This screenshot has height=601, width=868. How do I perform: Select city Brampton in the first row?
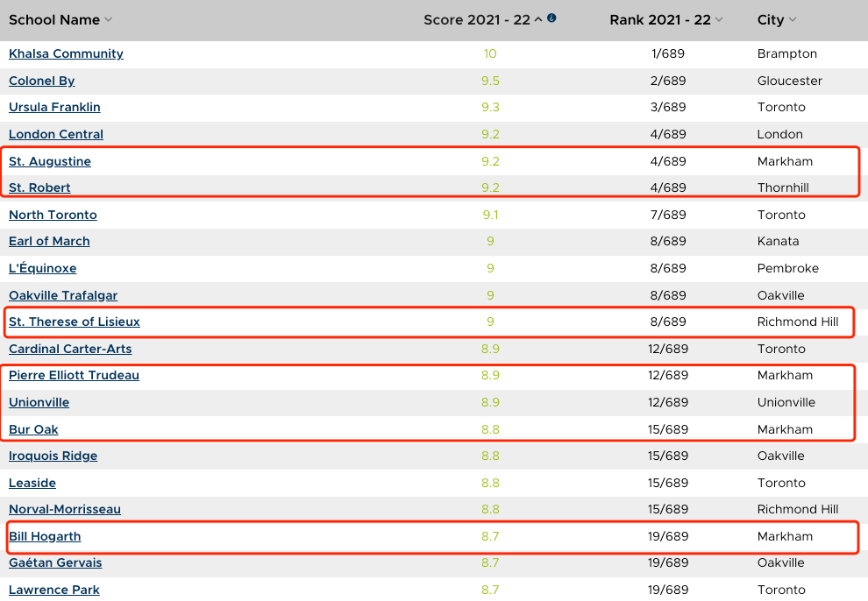(787, 53)
